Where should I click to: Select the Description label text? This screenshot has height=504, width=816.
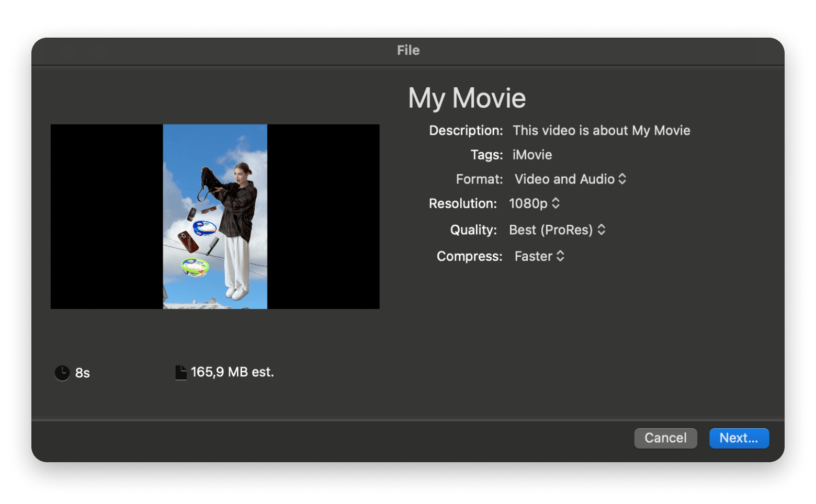tap(464, 130)
